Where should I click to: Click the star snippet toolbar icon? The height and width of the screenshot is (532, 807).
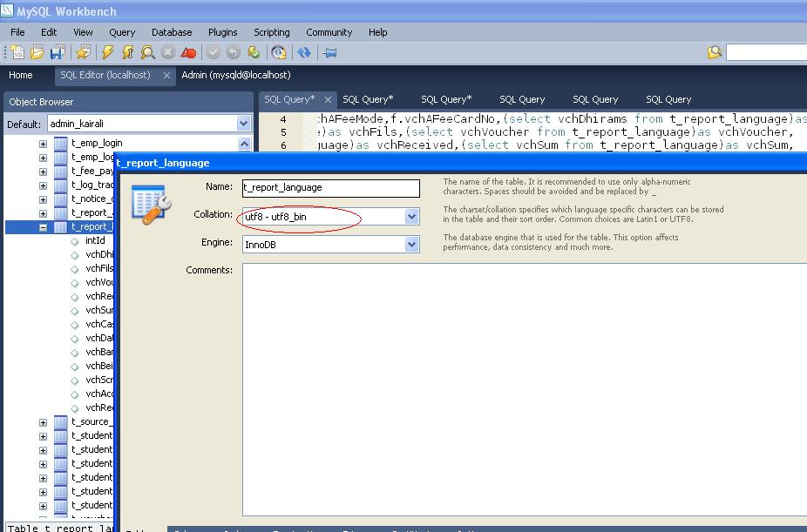[x=83, y=52]
